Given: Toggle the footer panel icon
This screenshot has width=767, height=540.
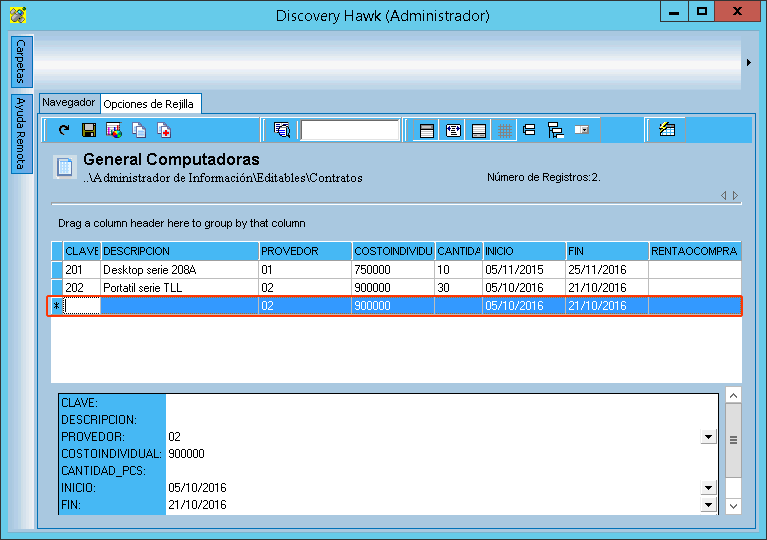Looking at the screenshot, I should [x=479, y=131].
